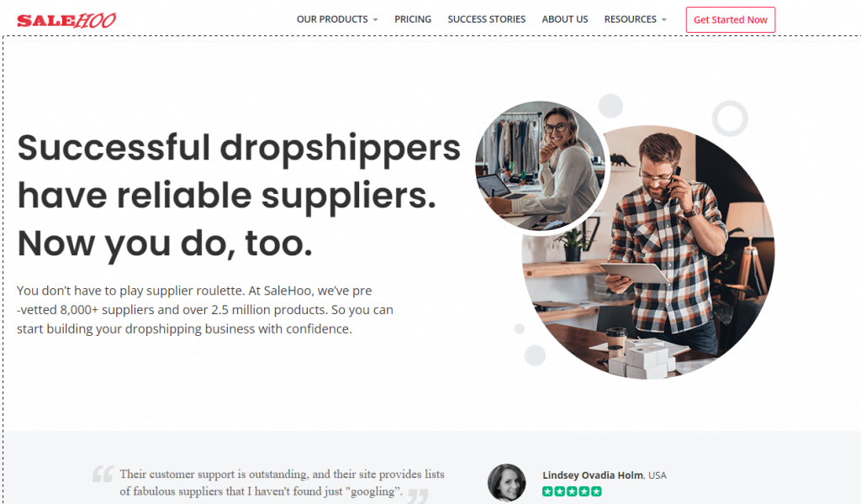Go to the Pricing page
Viewport: 861px width, 504px height.
(413, 19)
